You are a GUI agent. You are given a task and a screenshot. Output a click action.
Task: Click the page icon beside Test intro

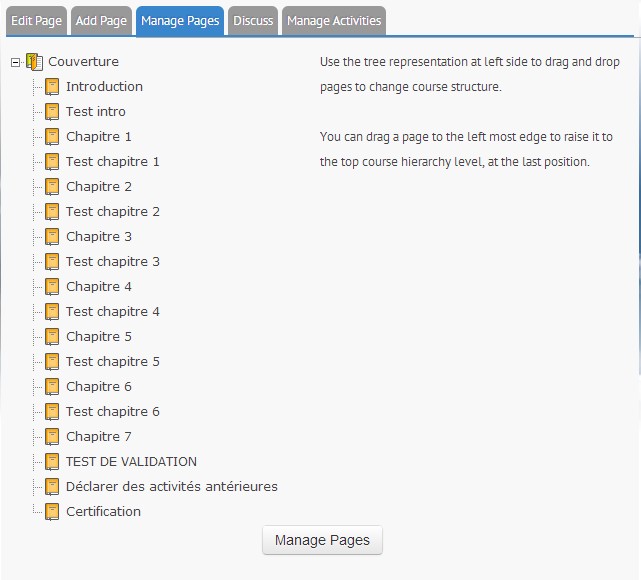[52, 112]
